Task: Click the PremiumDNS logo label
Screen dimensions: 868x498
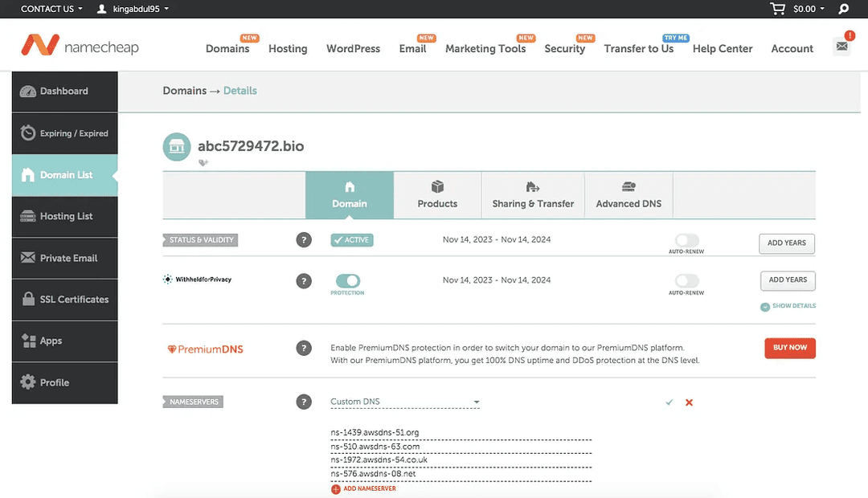Action: point(206,349)
